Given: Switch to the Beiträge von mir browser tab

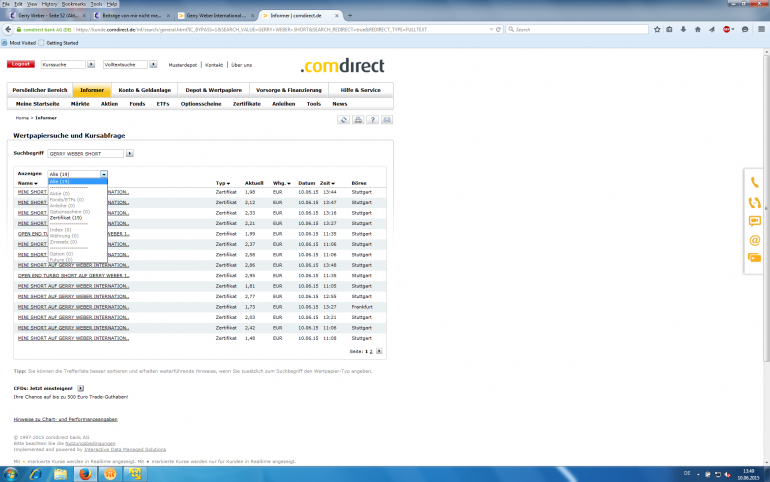Looking at the screenshot, I should (x=131, y=16).
